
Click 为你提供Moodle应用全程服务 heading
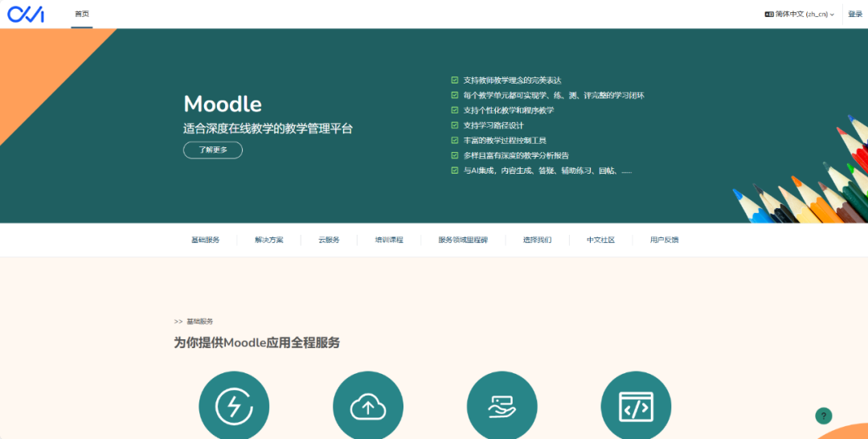[x=257, y=343]
